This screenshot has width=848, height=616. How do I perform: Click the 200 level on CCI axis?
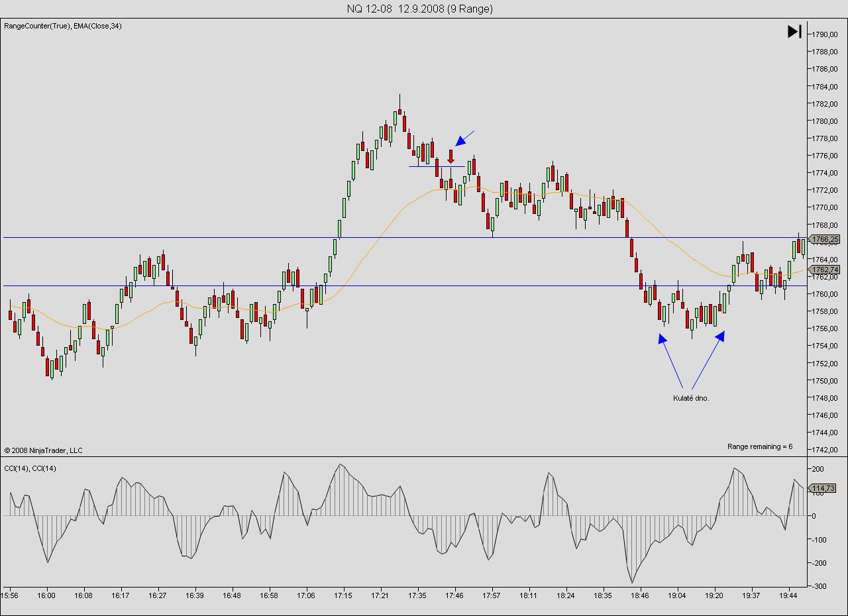click(x=818, y=469)
